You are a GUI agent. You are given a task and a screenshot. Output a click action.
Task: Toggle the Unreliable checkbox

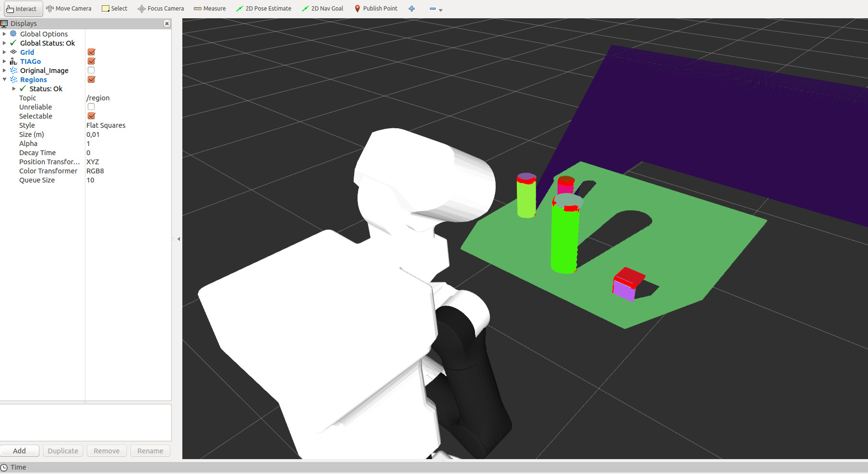pos(91,107)
